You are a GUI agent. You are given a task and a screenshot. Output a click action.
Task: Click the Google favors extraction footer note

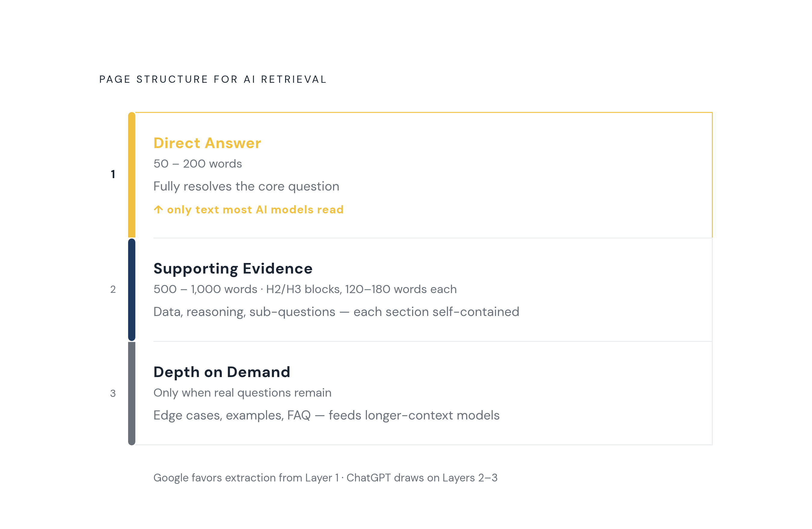pyautogui.click(x=325, y=478)
